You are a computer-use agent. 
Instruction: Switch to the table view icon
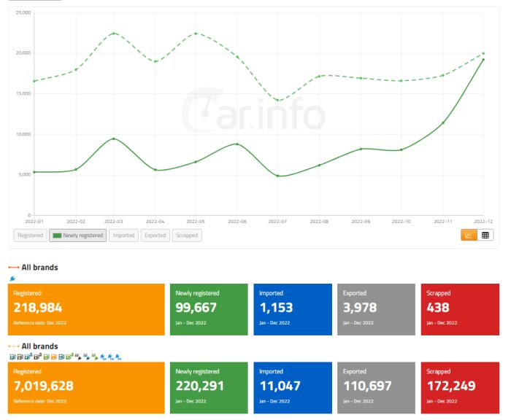pos(485,235)
